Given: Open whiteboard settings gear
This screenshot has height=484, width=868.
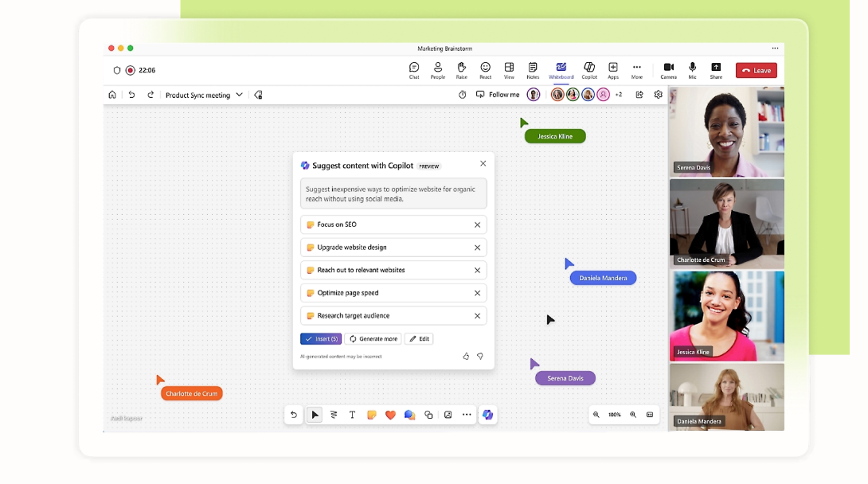Looking at the screenshot, I should [659, 95].
